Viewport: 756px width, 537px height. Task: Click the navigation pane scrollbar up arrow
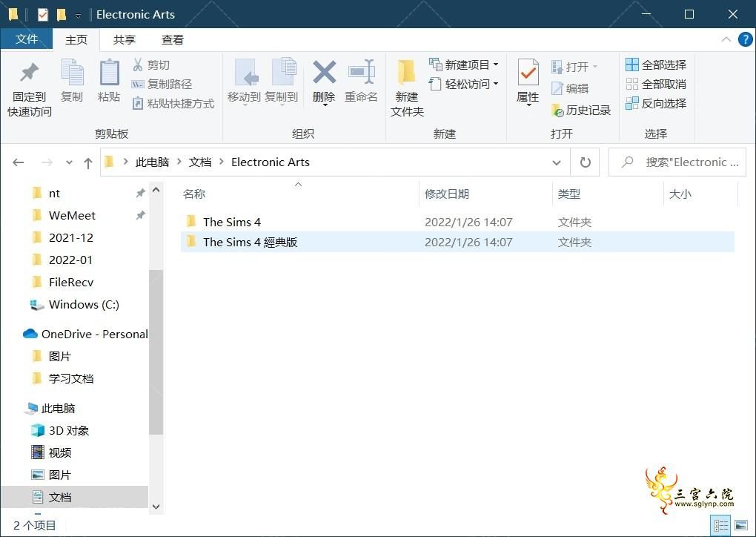pos(156,190)
